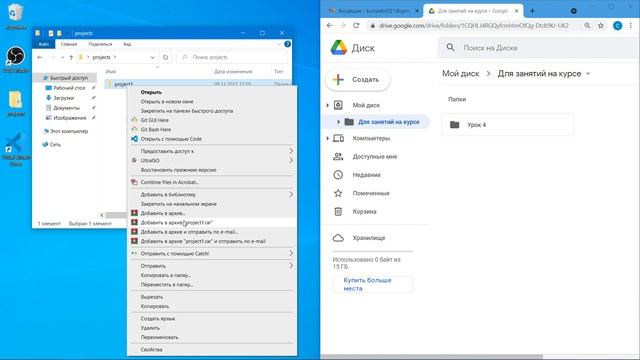Go back in the Chrome browser

(x=330, y=25)
